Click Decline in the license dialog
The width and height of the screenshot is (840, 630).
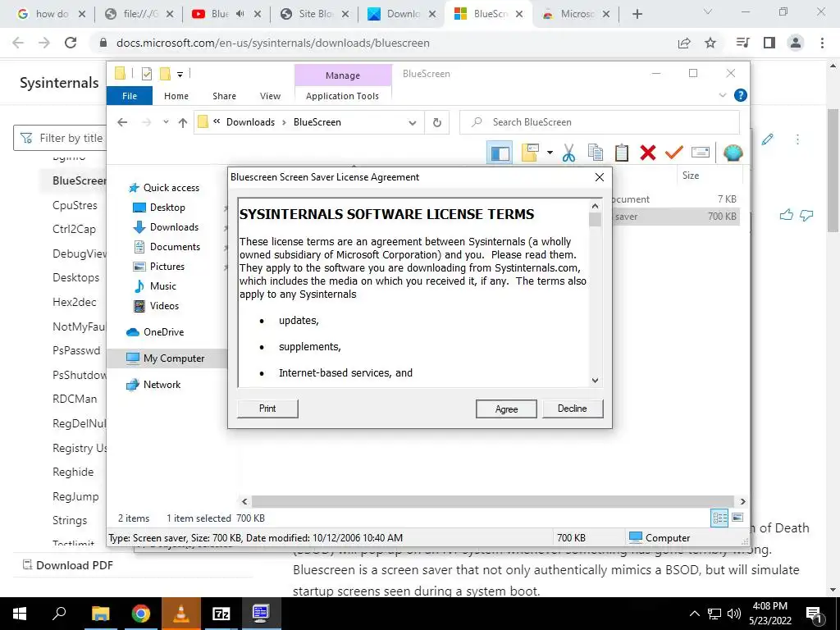click(x=572, y=409)
